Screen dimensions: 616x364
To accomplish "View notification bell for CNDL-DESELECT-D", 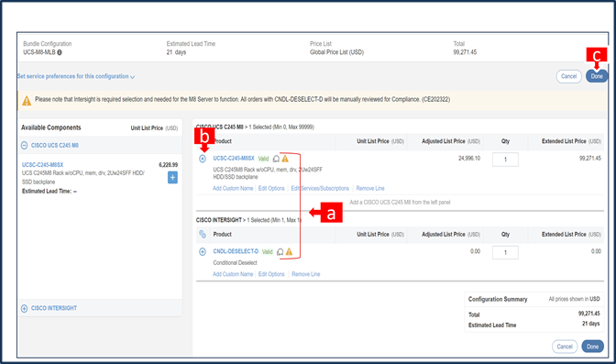I will 280,252.
